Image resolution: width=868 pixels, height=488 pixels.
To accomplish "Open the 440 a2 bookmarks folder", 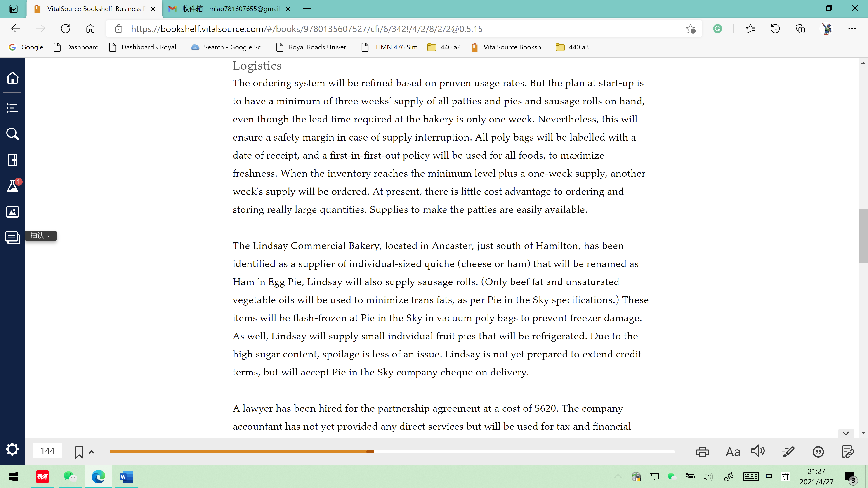I will tap(444, 47).
